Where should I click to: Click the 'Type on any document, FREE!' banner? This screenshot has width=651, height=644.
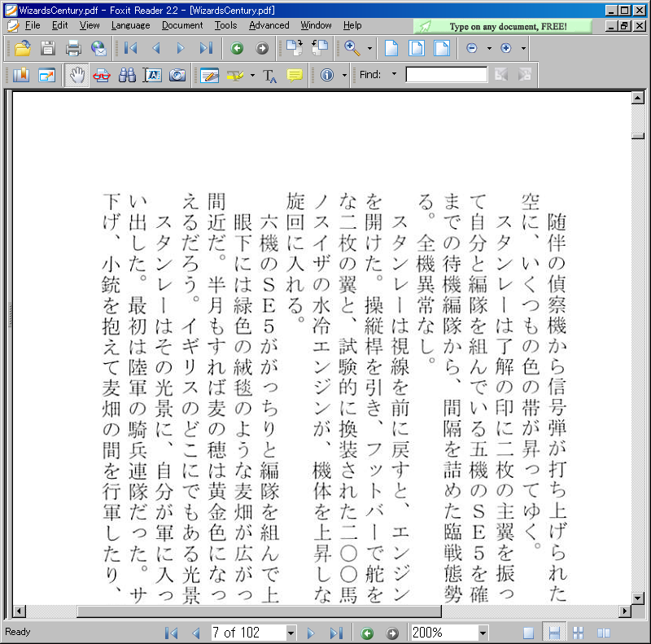(502, 26)
